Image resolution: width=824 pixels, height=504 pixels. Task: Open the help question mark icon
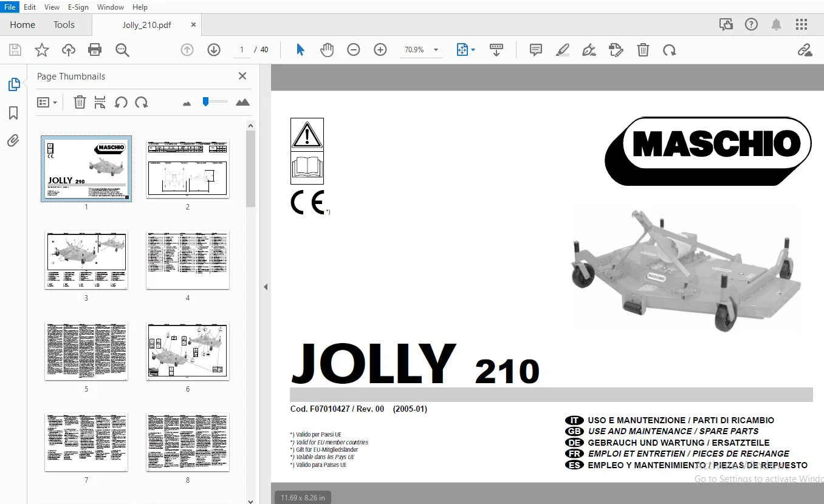click(752, 24)
